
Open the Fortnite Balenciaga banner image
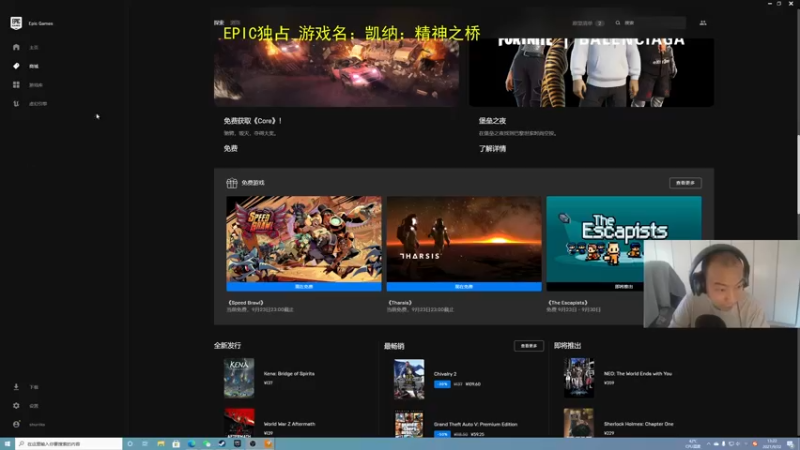(x=591, y=72)
